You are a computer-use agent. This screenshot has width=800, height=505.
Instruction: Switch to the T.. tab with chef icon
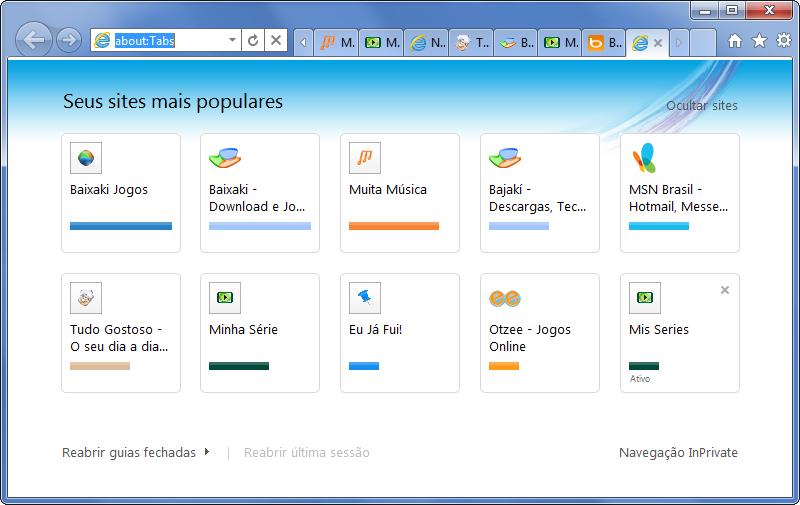[x=471, y=42]
